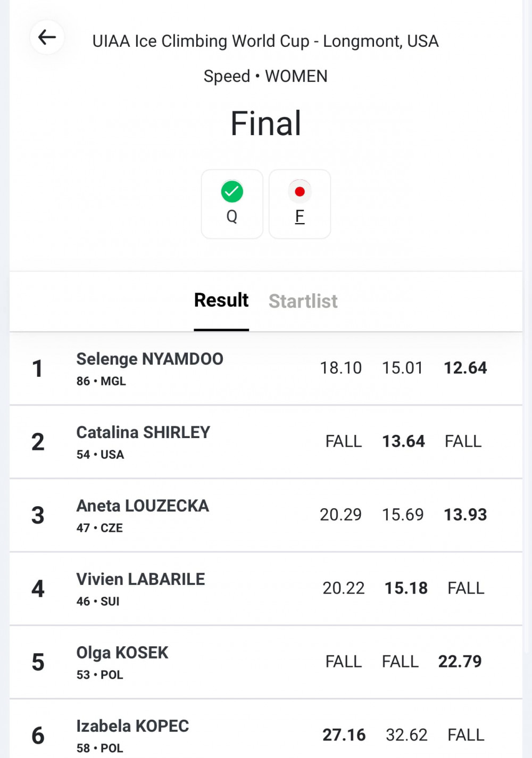Open Izabela KOPEC result row
Screen dimensions: 532x758
pos(266,729)
